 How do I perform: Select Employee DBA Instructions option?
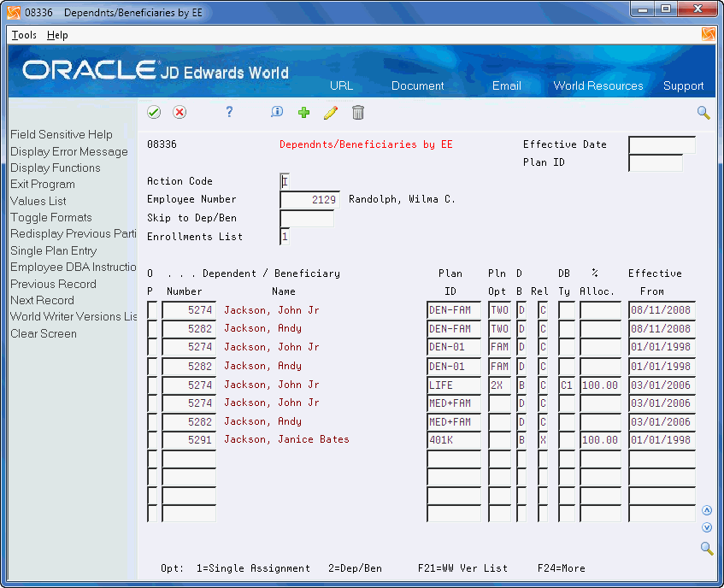[x=74, y=267]
